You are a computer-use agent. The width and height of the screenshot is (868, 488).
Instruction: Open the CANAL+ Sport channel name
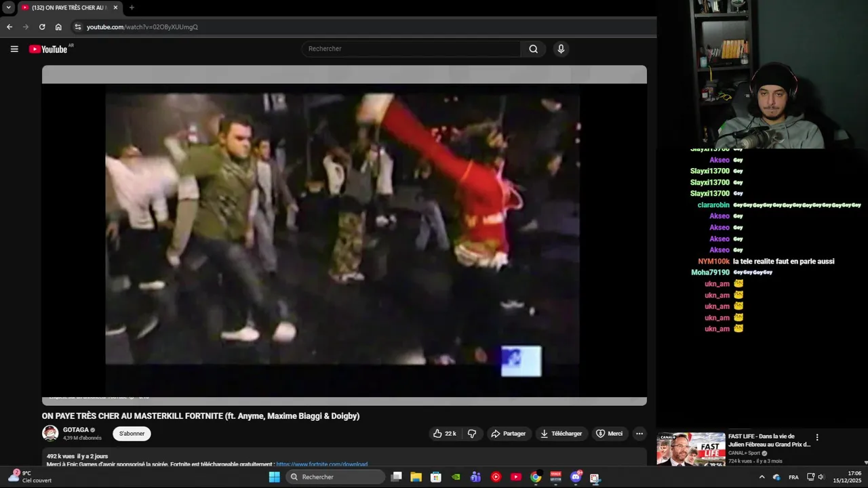pyautogui.click(x=744, y=453)
